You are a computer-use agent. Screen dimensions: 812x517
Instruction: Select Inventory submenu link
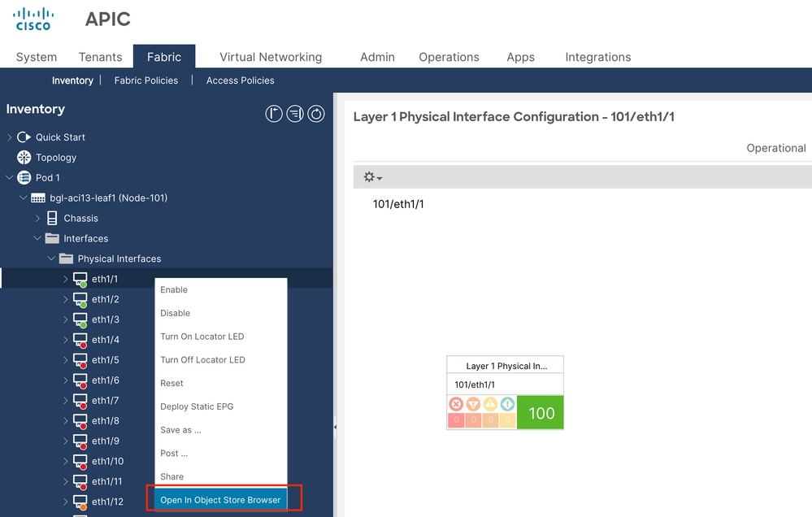click(x=72, y=80)
